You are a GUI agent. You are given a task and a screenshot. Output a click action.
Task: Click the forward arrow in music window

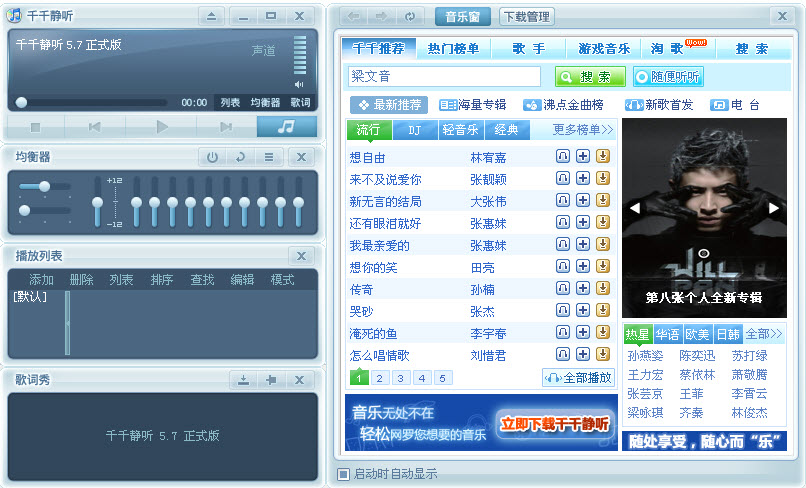pyautogui.click(x=381, y=16)
